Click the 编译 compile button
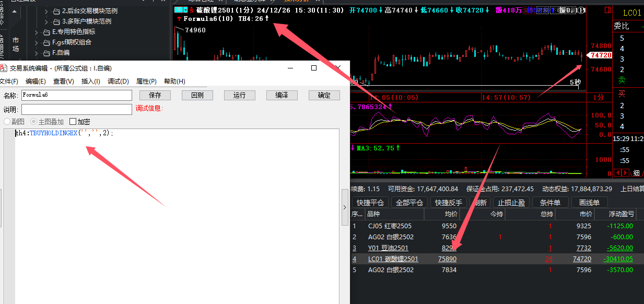Viewport: 644px width, 304px height. [x=282, y=95]
